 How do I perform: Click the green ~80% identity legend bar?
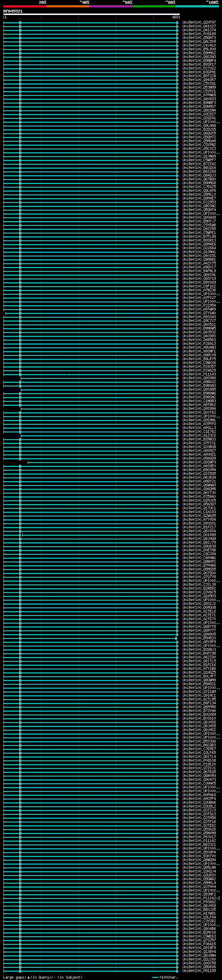pos(154,6)
